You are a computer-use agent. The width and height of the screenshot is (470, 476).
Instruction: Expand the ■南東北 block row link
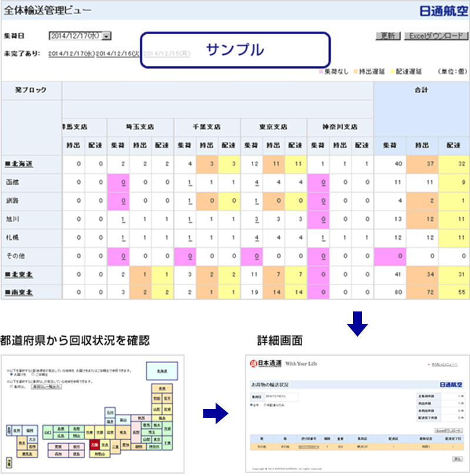pyautogui.click(x=19, y=292)
